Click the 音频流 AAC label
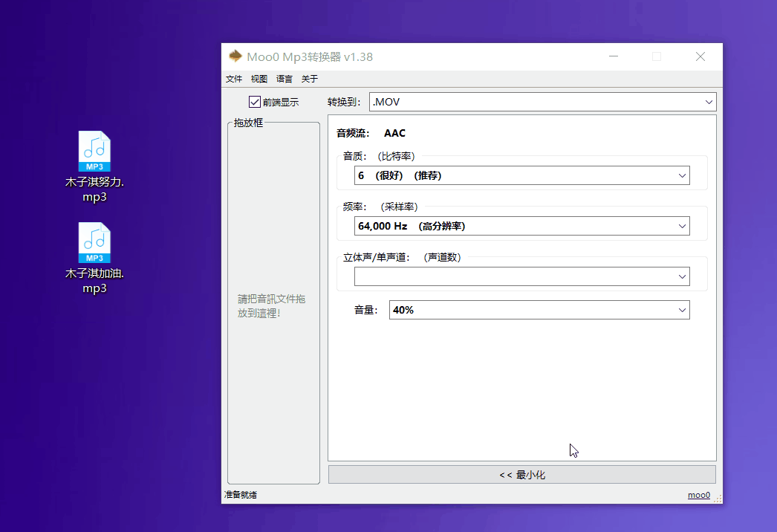 pyautogui.click(x=371, y=133)
